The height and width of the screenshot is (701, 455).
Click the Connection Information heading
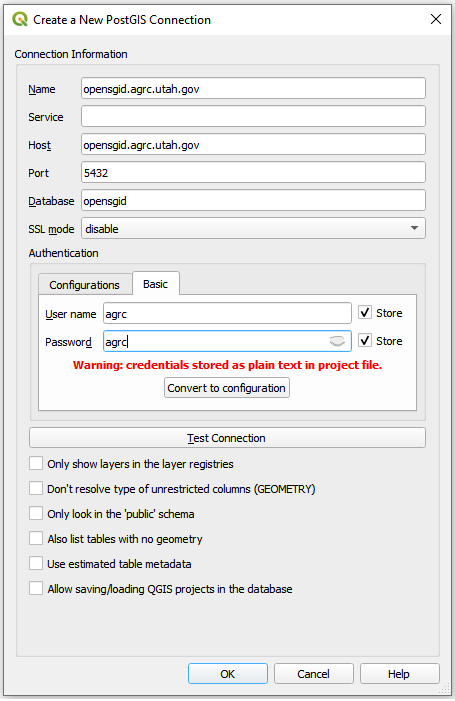[x=71, y=54]
